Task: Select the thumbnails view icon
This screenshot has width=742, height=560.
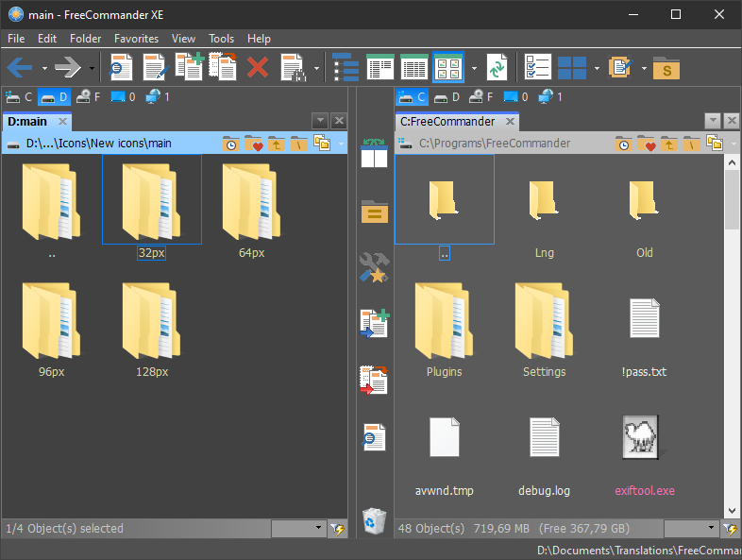Action: point(448,67)
